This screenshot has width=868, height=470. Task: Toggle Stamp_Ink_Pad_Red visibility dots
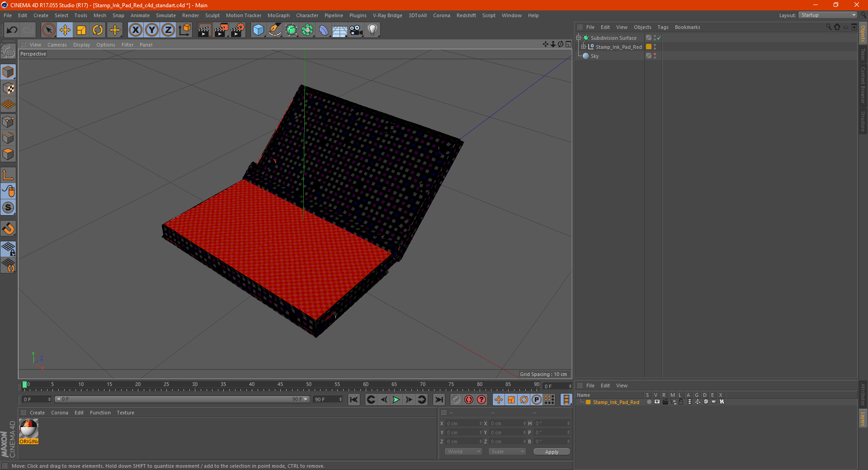[655, 47]
